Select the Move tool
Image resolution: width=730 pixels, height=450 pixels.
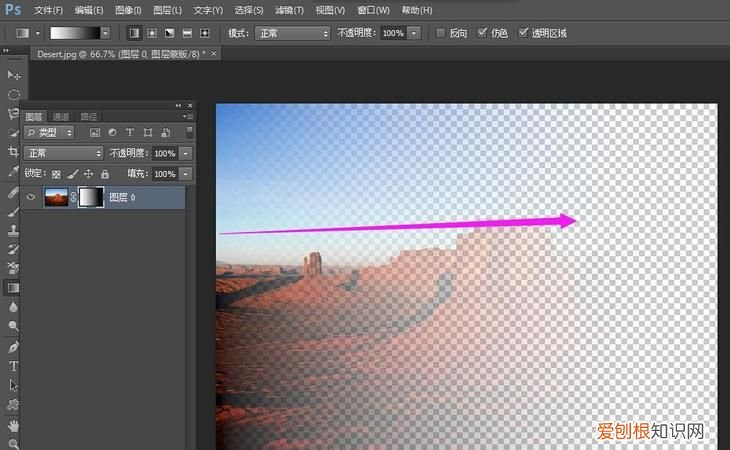point(13,76)
